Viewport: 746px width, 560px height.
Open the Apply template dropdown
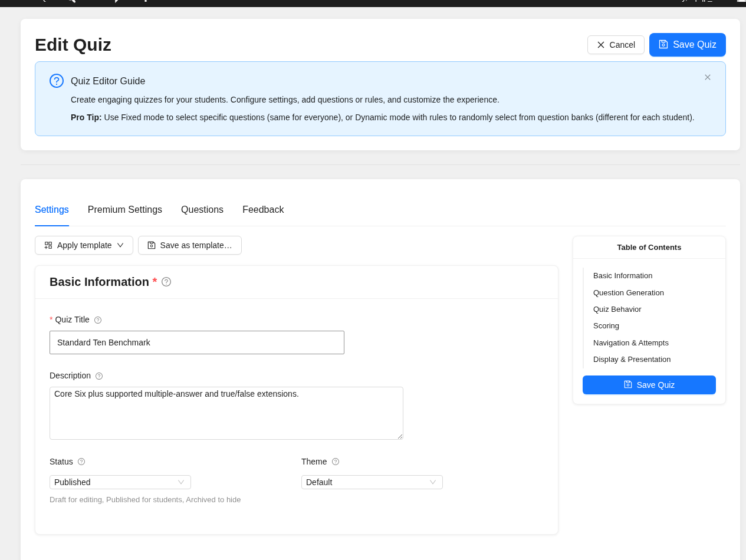[84, 245]
